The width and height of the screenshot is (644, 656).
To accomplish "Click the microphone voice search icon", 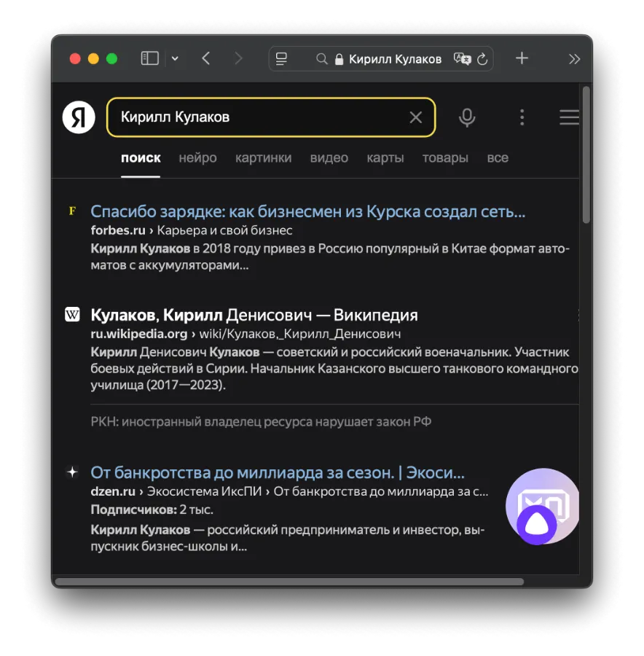I will [x=467, y=117].
